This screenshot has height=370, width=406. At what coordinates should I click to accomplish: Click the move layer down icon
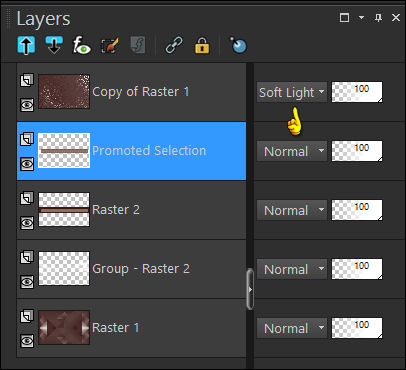[54, 45]
